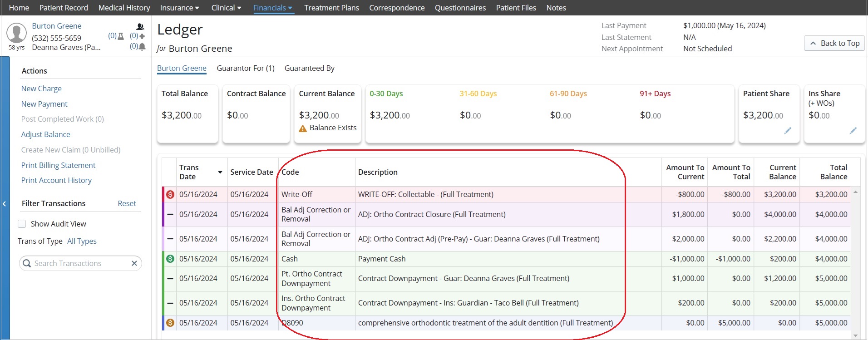The width and height of the screenshot is (868, 340).
Task: Click dash icon on Ins. Ortho Downpayment row
Action: [x=170, y=303]
